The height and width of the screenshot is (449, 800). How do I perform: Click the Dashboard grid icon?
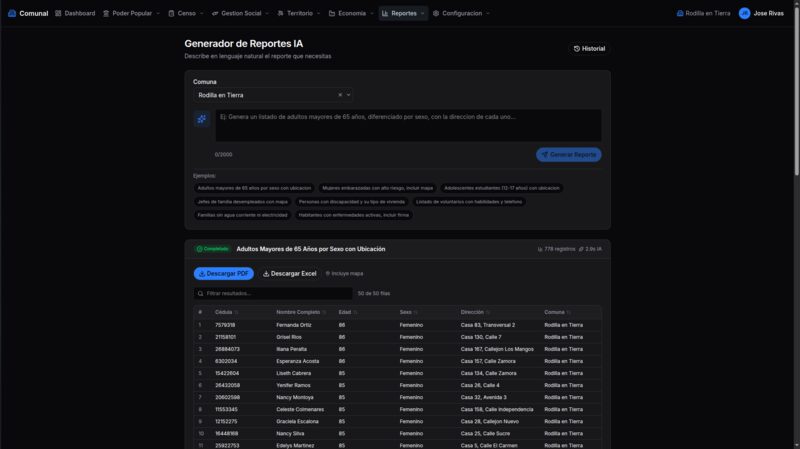pos(58,13)
